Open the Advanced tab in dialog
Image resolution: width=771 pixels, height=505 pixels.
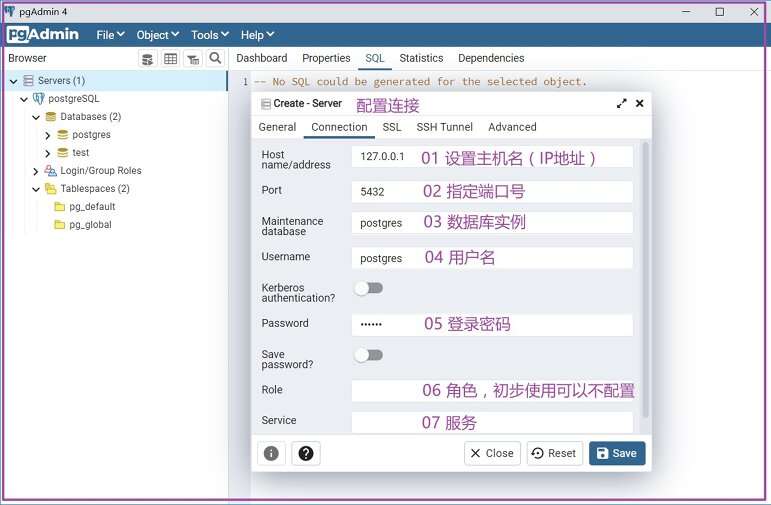point(512,127)
